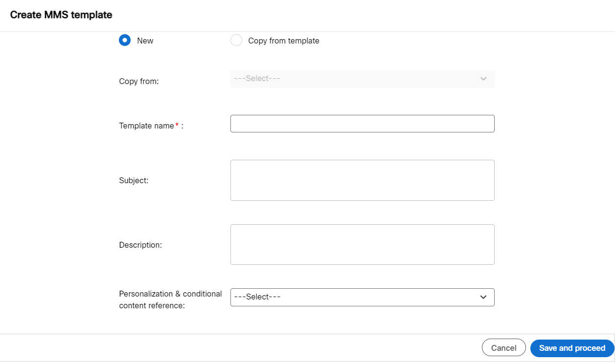Click the "Personalization & conditional content reference" label

170,300
